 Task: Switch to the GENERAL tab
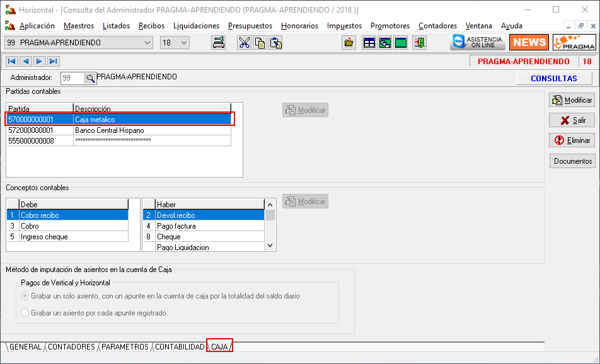tap(25, 347)
